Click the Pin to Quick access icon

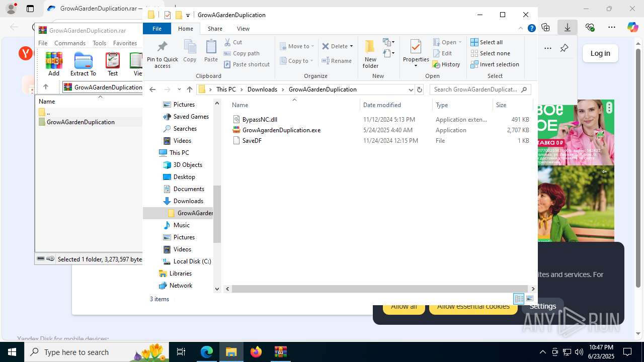(162, 55)
